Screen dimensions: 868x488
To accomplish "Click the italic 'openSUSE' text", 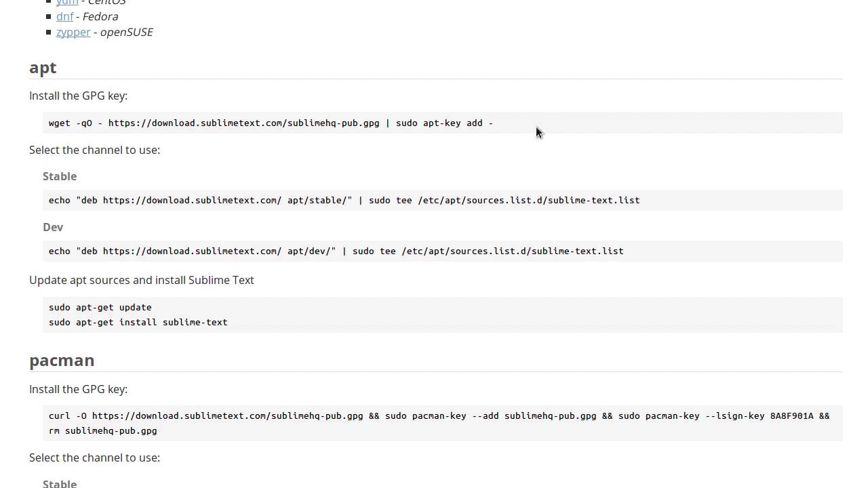I will coord(126,32).
